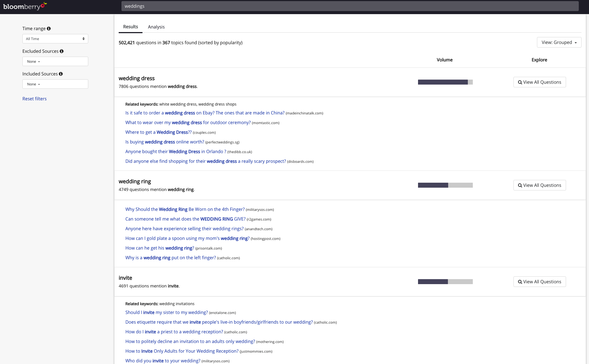The height and width of the screenshot is (364, 589).
Task: Click View All Questions for wedding dress
Action: point(539,82)
